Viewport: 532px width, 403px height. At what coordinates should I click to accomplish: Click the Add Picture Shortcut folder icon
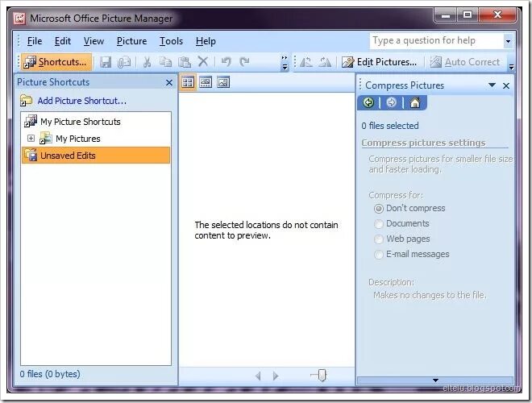click(26, 101)
